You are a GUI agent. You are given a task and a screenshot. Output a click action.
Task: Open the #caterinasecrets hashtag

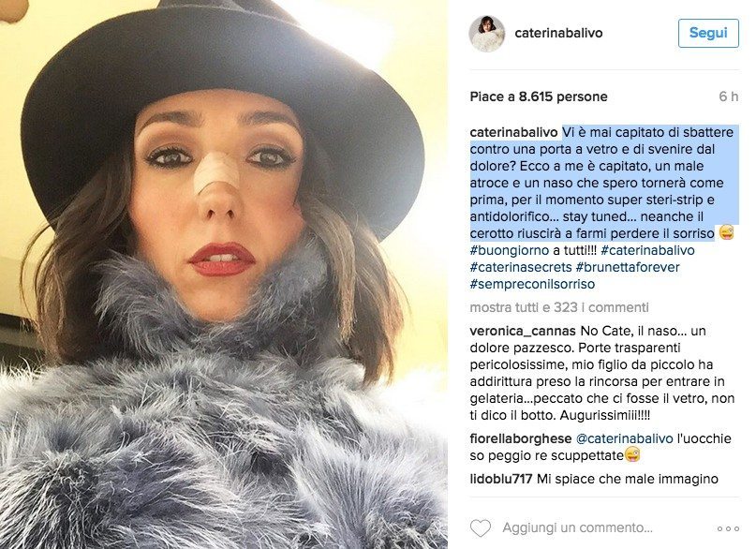[521, 267]
